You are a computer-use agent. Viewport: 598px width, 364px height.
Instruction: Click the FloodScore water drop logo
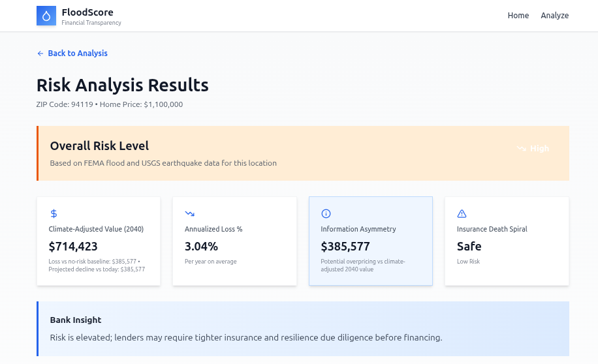coord(46,16)
